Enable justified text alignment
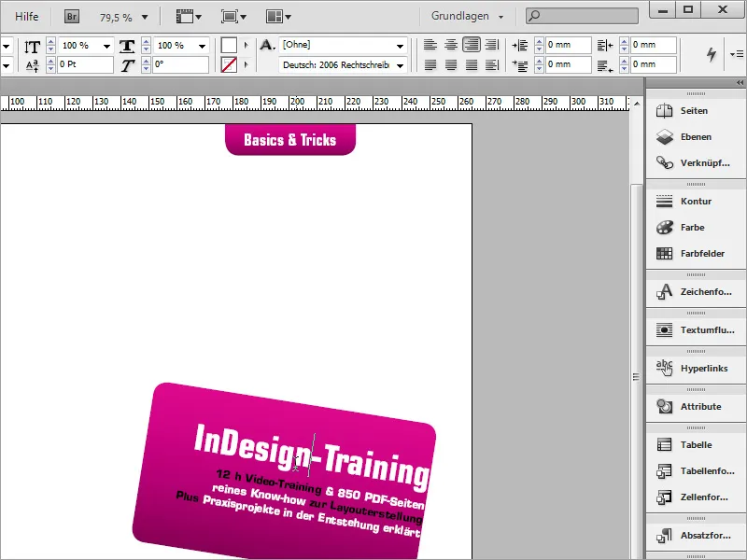 pyautogui.click(x=430, y=63)
